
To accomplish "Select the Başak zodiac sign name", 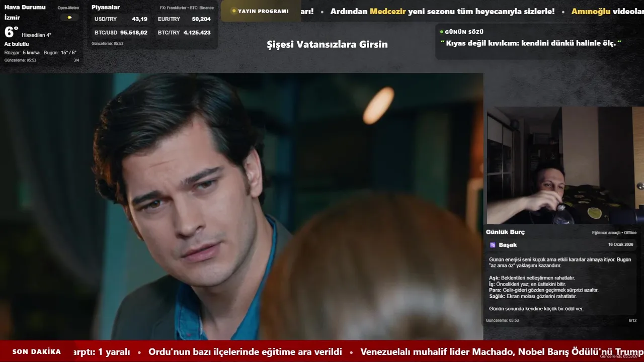I will coord(508,245).
